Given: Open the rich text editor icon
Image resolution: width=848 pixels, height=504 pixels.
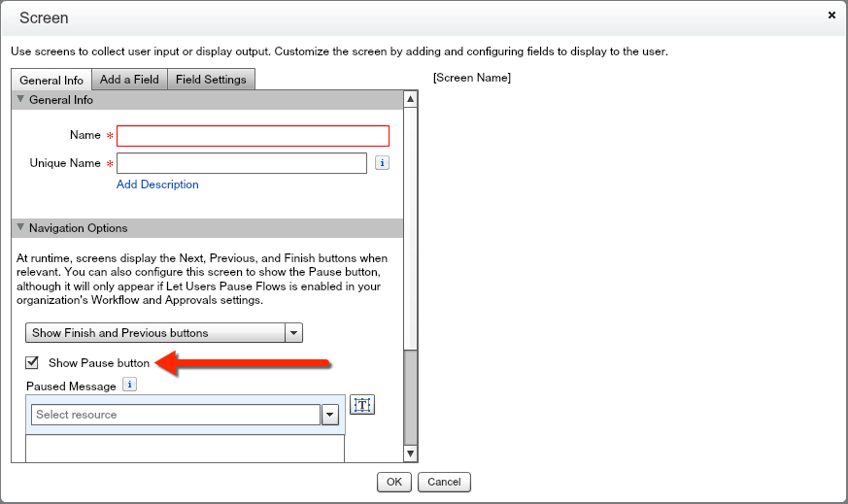Looking at the screenshot, I should [x=362, y=405].
